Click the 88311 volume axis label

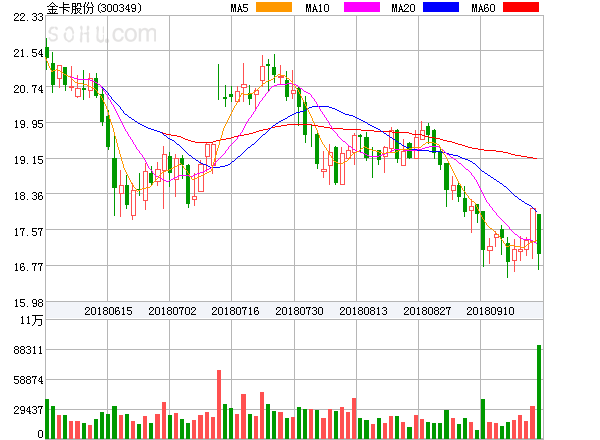coord(28,350)
